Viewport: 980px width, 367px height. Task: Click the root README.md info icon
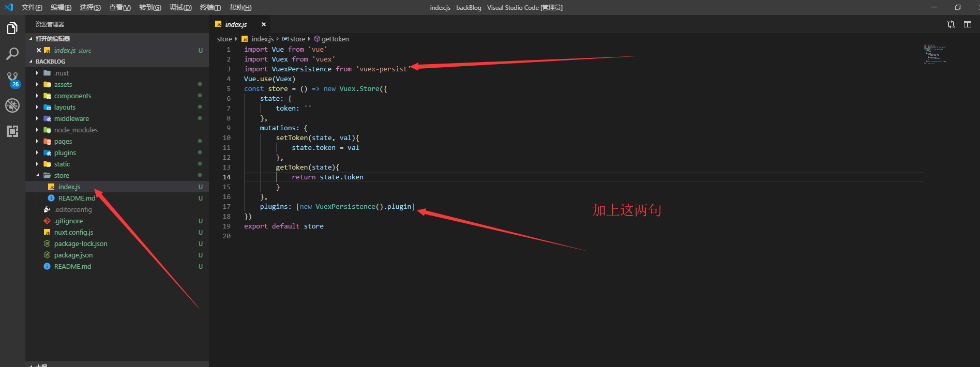47,267
